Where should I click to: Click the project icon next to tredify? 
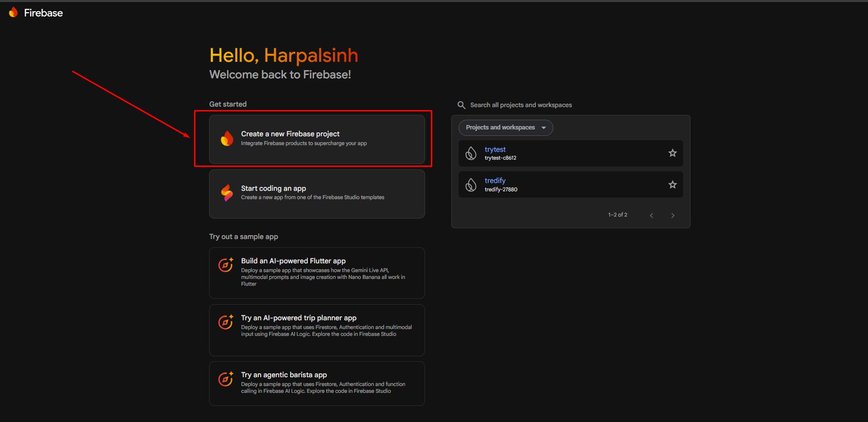(471, 185)
